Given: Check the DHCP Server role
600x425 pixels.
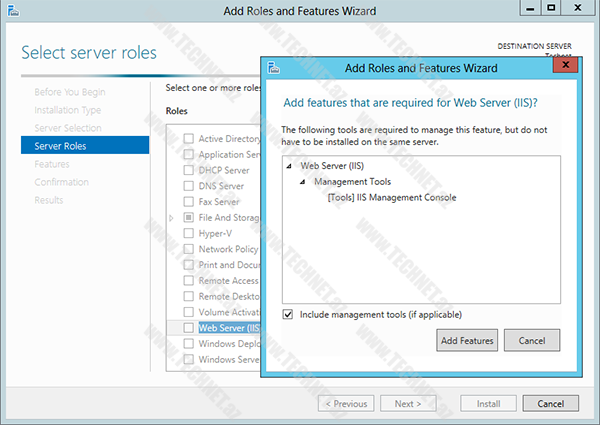Looking at the screenshot, I should 188,171.
